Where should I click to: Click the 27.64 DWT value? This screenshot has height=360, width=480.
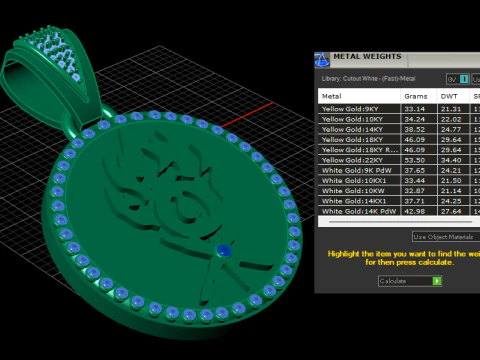coord(451,211)
